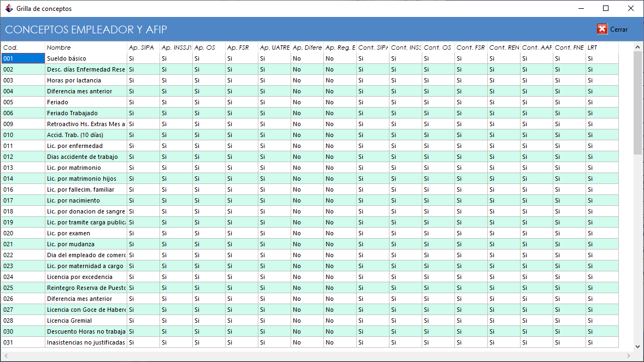Viewport: 644px width, 362px height.
Task: Select Lic. por maternidad a cargo cell
Action: (86, 266)
